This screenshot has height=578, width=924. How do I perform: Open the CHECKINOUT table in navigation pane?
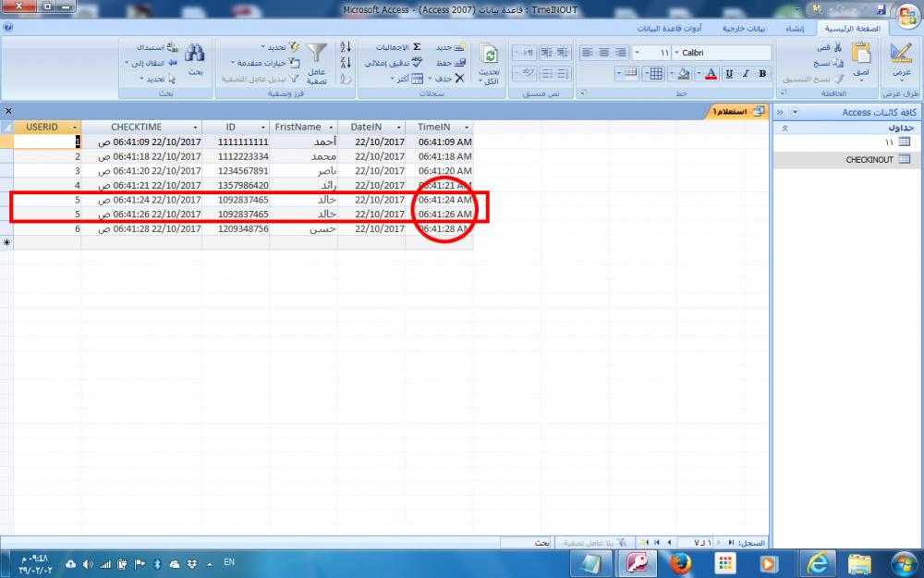869,160
